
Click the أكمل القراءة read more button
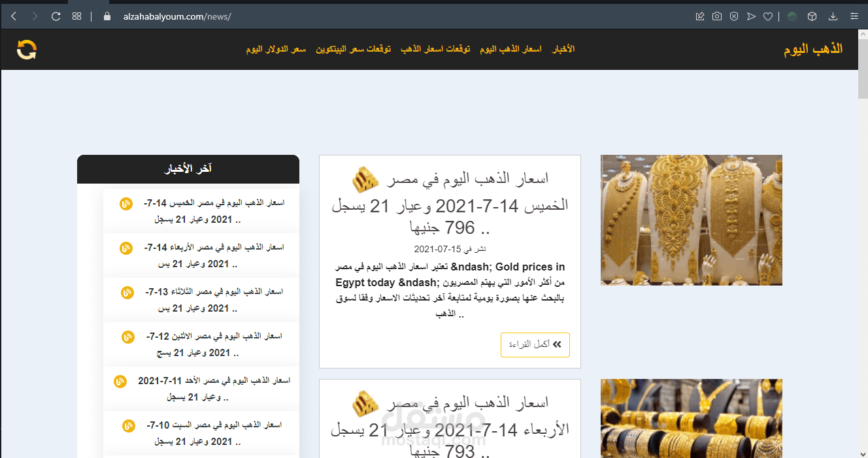click(x=535, y=344)
